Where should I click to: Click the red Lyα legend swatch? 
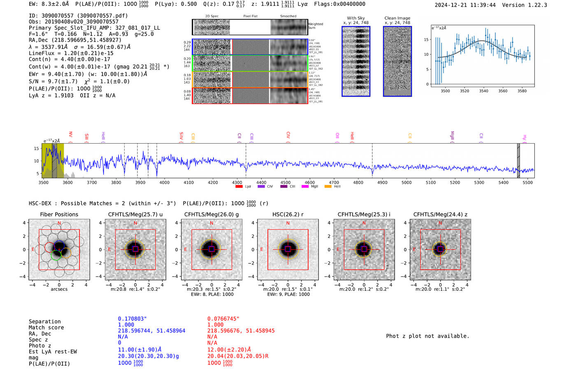coord(239,186)
